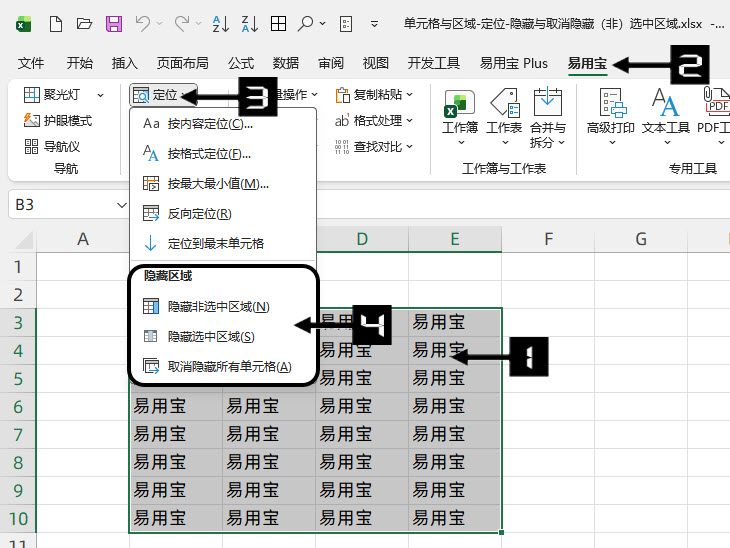Toggle the 导航仪 navigator panel
Screen dimensions: 730x548
coord(52,146)
